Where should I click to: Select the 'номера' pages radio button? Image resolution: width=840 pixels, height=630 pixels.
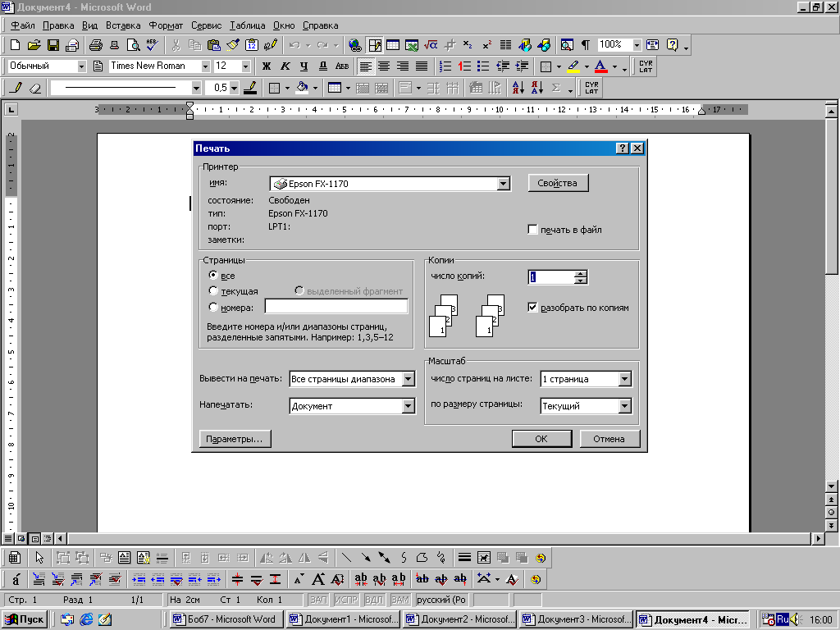(213, 307)
